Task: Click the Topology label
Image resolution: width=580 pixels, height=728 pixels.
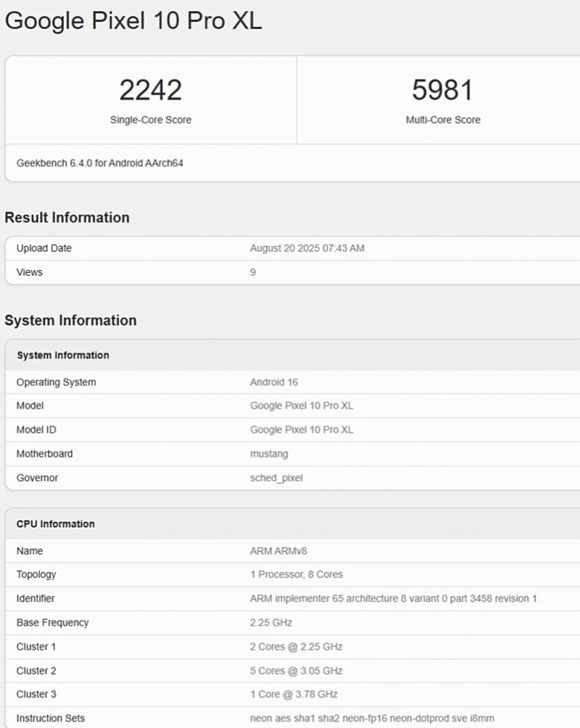Action: coord(36,575)
